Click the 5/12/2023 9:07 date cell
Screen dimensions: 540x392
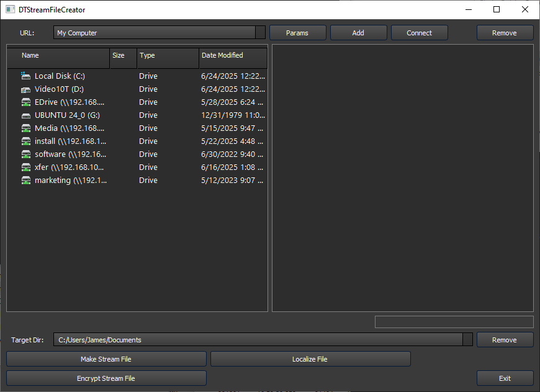(x=232, y=180)
